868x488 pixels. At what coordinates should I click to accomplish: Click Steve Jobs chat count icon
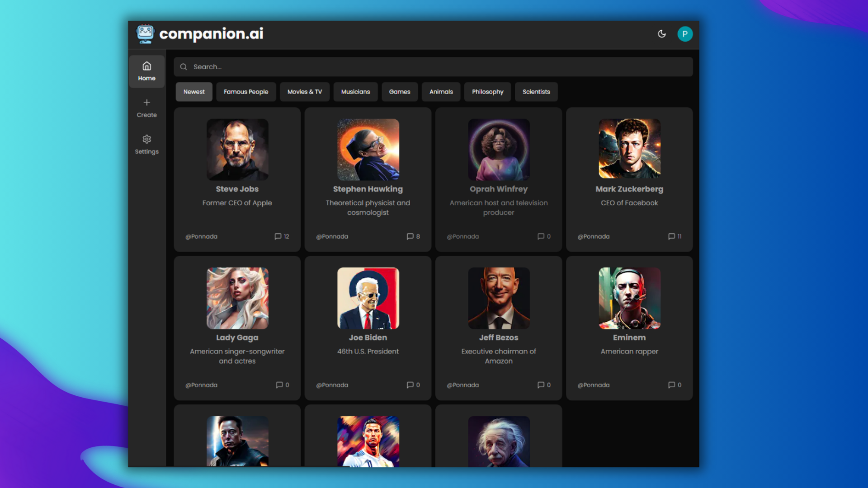pos(278,236)
